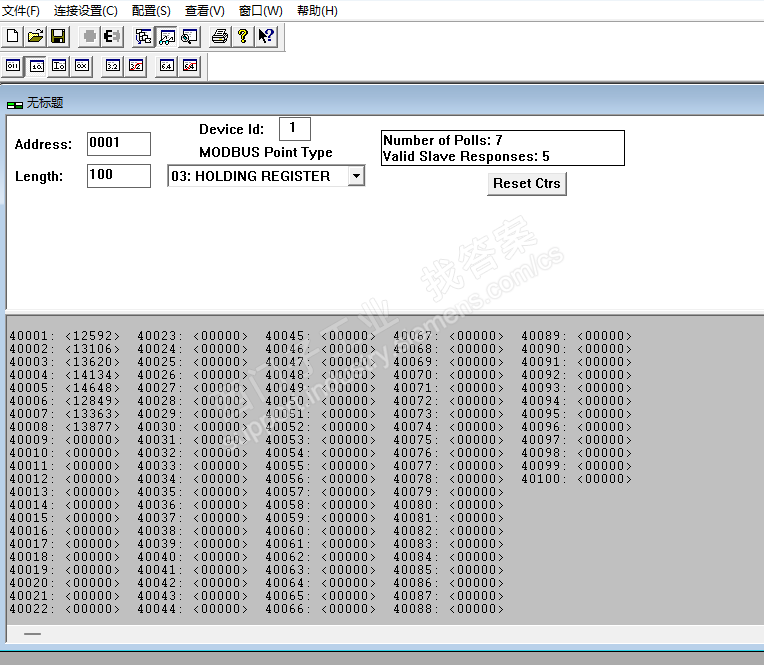Click the Print icon
The image size is (764, 665).
220,37
